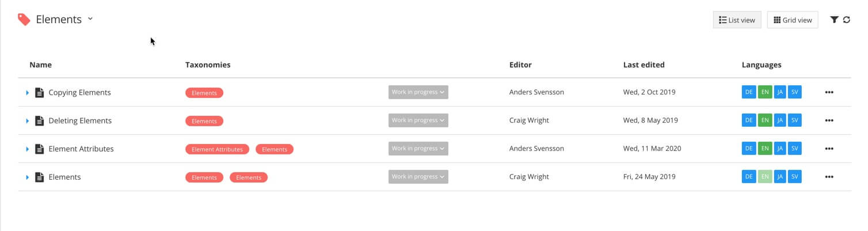Open three-dot menu for Copying Elements

829,92
